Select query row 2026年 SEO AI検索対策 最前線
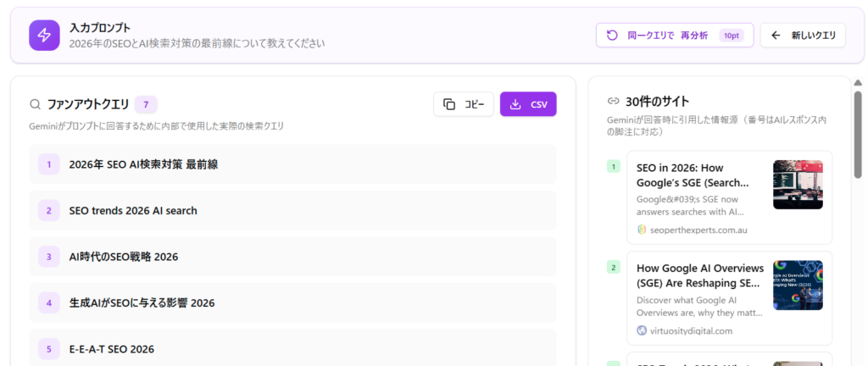Screen dimensions: 868x366 (x=292, y=164)
